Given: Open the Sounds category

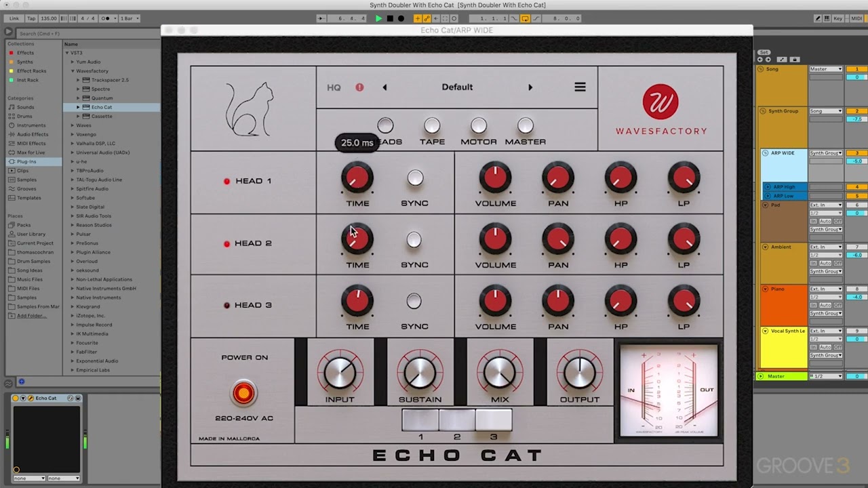Looking at the screenshot, I should point(26,107).
